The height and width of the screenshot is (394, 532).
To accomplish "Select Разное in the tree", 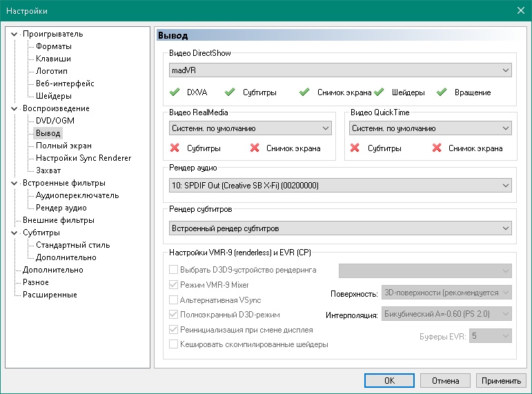I will tap(36, 282).
